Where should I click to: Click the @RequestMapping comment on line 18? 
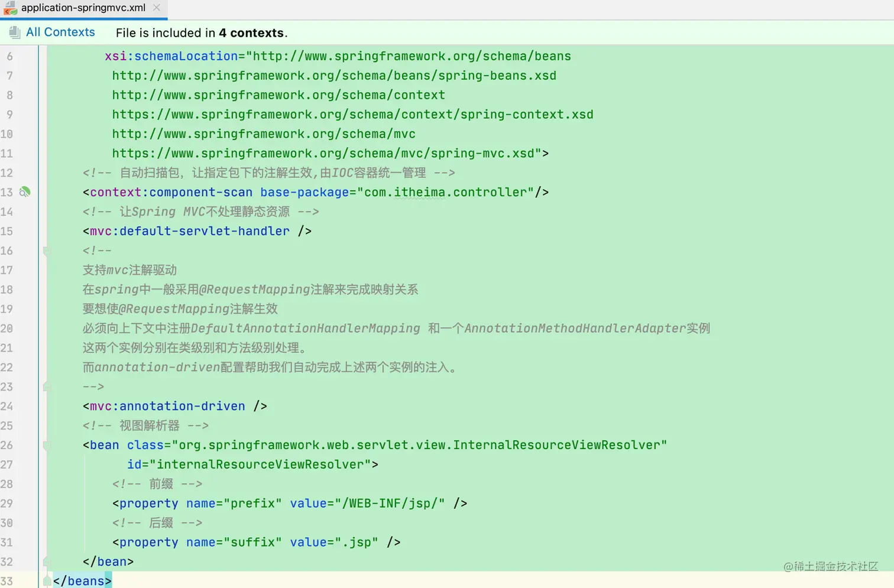coord(250,290)
